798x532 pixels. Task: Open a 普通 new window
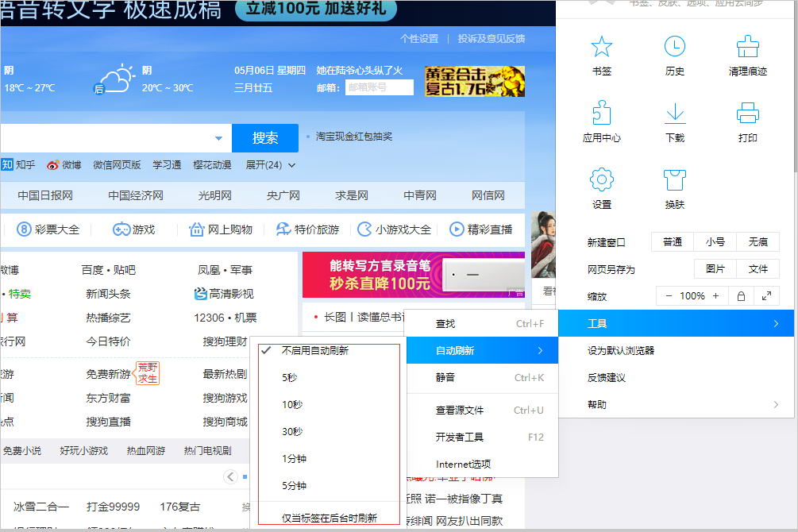673,242
